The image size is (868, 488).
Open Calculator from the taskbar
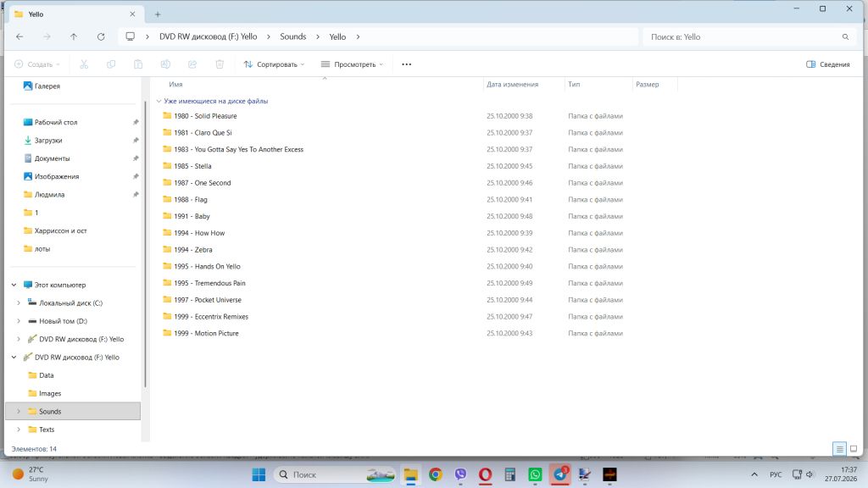coord(510,474)
